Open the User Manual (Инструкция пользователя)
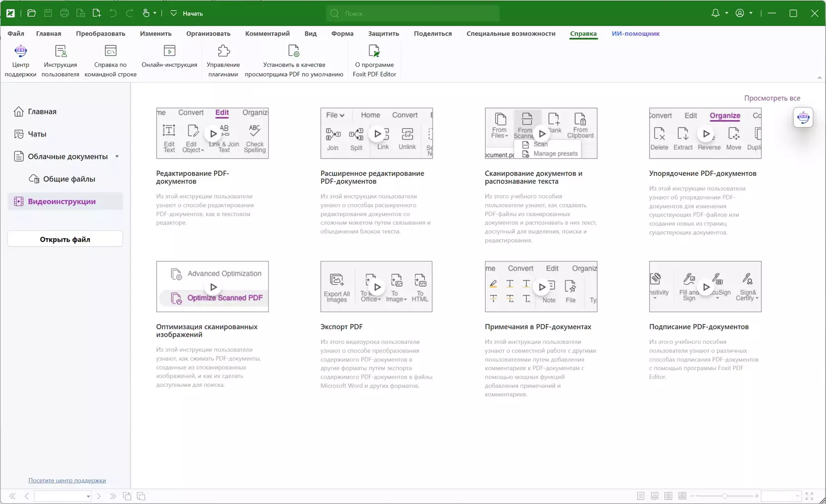This screenshot has height=504, width=826. point(60,51)
